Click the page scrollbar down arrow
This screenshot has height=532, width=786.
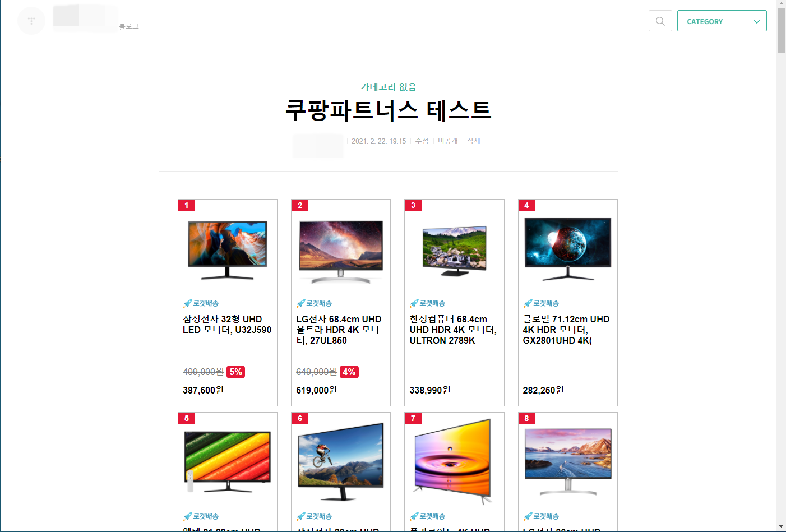click(781, 527)
